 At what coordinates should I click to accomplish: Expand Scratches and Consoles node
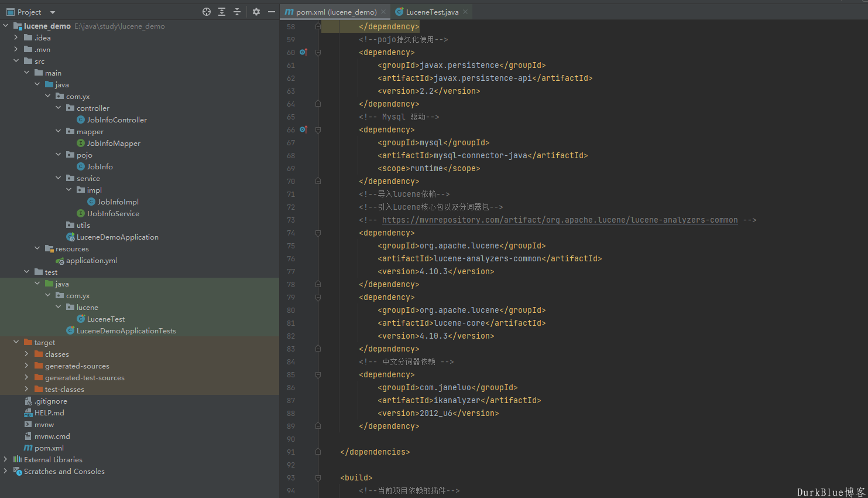click(6, 471)
